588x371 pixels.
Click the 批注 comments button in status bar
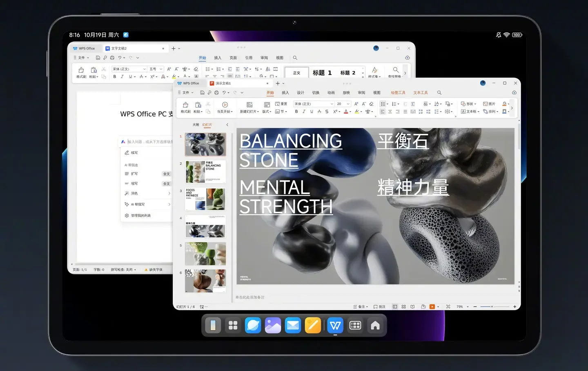(379, 306)
